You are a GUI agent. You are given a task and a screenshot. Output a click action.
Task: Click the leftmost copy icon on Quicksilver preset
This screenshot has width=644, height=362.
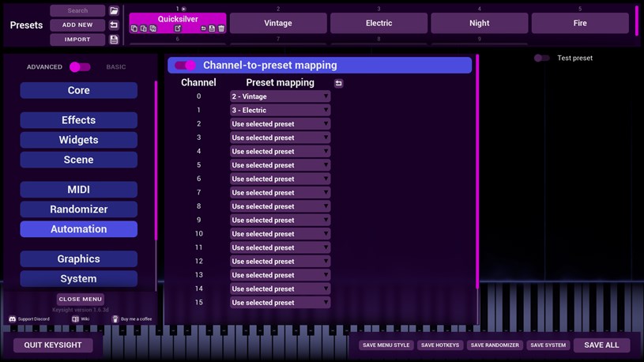pyautogui.click(x=134, y=28)
